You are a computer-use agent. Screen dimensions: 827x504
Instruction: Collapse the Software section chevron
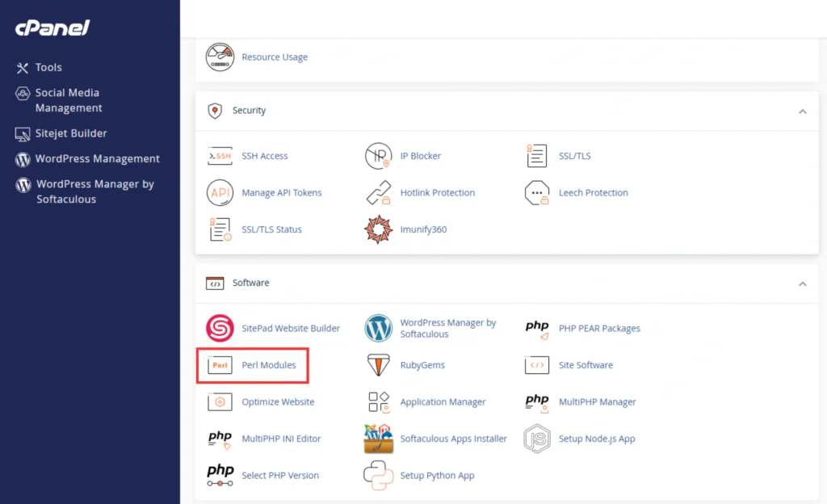(x=802, y=283)
